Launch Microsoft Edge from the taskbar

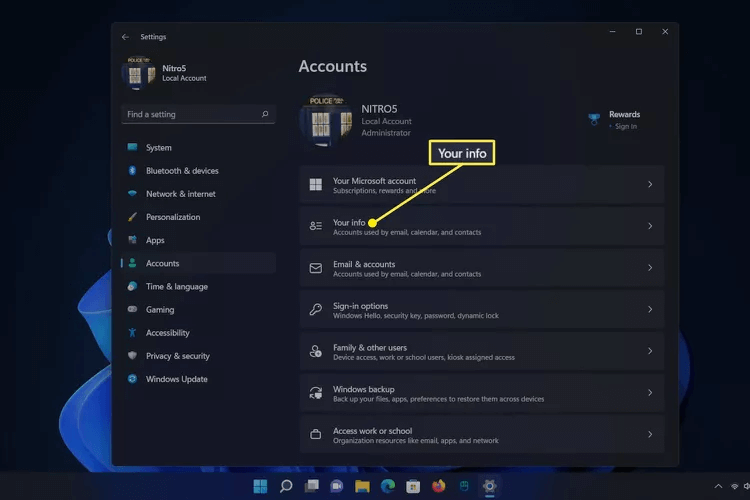388,486
